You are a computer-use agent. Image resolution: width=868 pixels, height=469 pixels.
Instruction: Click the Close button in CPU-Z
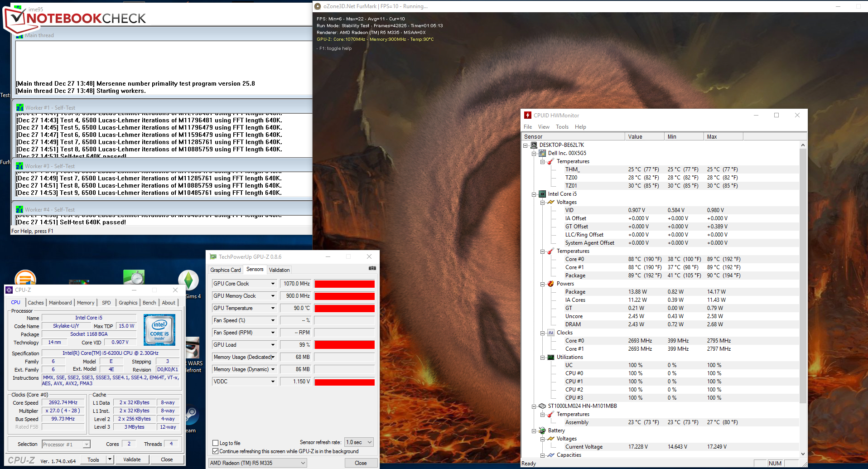pos(167,459)
